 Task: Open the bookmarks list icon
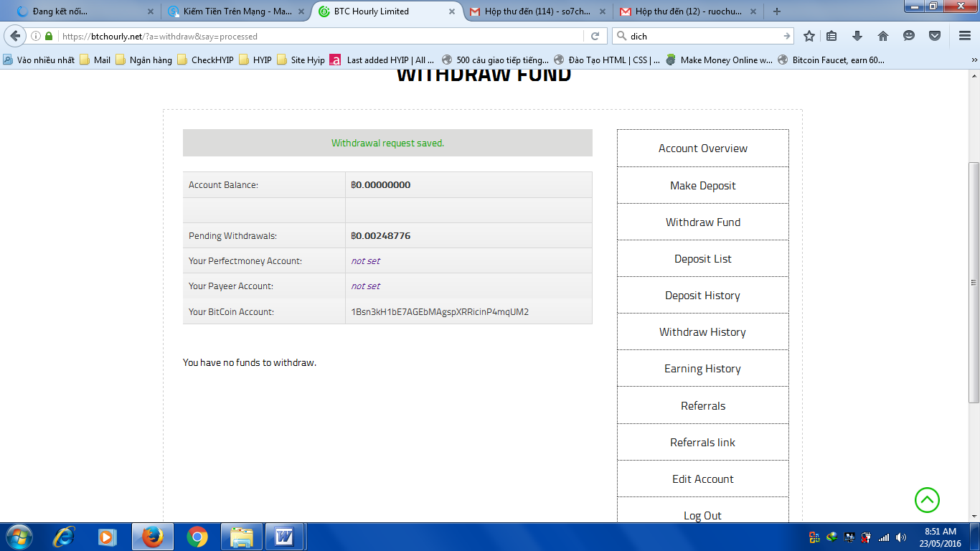[x=832, y=36]
